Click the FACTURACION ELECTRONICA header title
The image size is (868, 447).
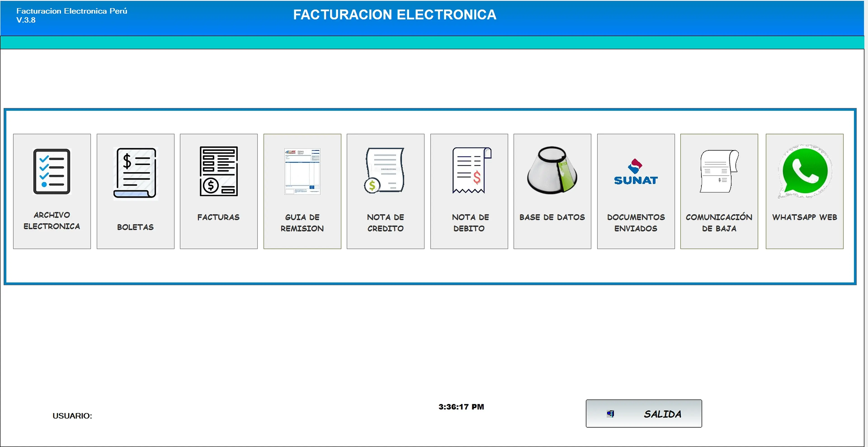(x=395, y=14)
